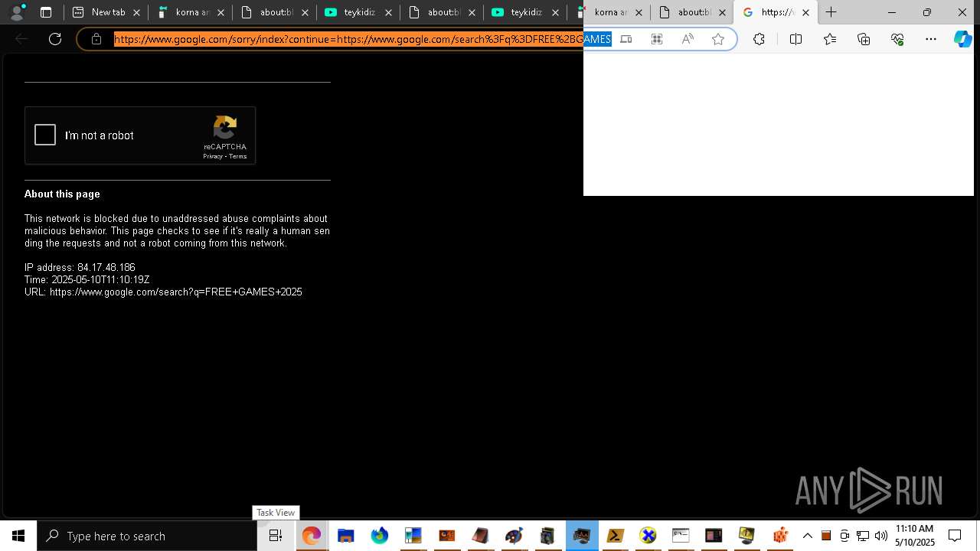Click the Time: 2025-05-10T11:10:19Z line

87,279
